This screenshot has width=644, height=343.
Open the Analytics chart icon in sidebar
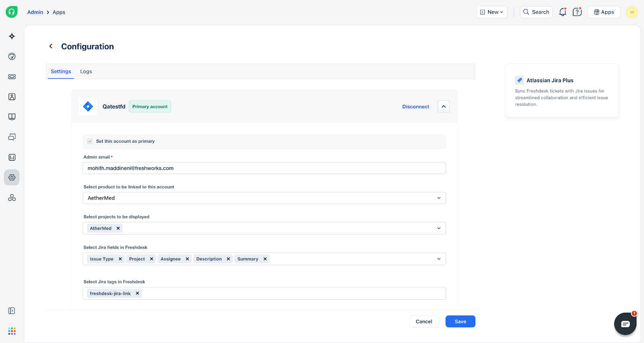[12, 157]
